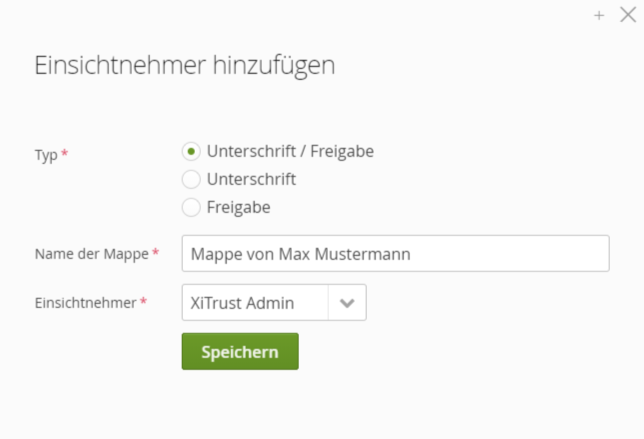Choose the Unterschrift only radio button
The height and width of the screenshot is (439, 644).
191,180
